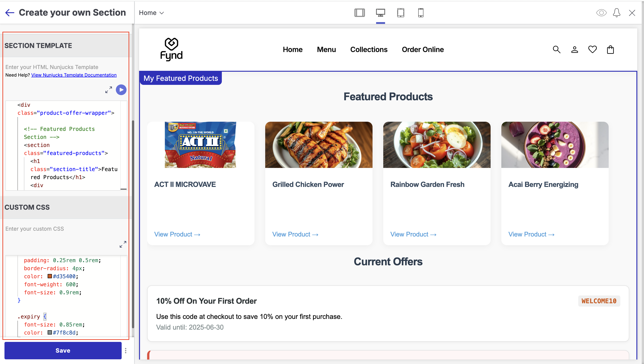
Task: Click 'Acai Berry Energizing' product title
Action: 543,184
